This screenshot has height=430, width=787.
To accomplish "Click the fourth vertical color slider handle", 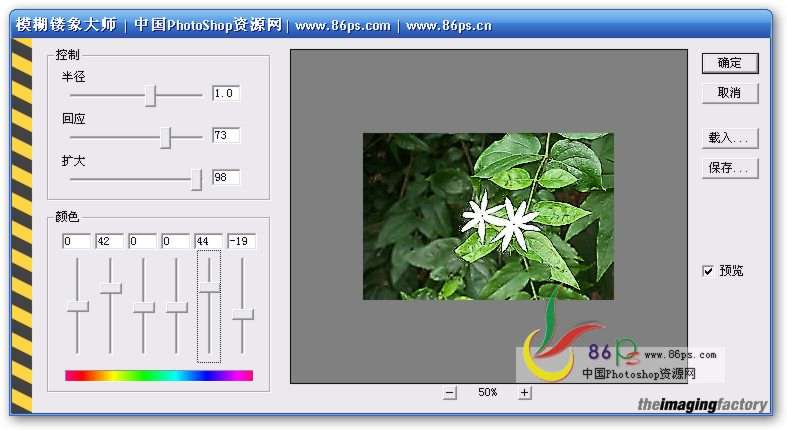I will pos(177,308).
